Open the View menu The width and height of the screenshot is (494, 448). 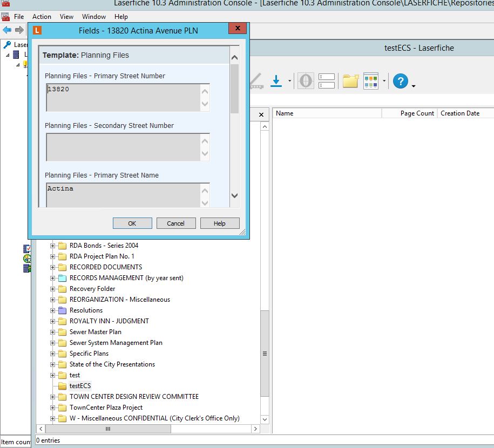point(66,17)
